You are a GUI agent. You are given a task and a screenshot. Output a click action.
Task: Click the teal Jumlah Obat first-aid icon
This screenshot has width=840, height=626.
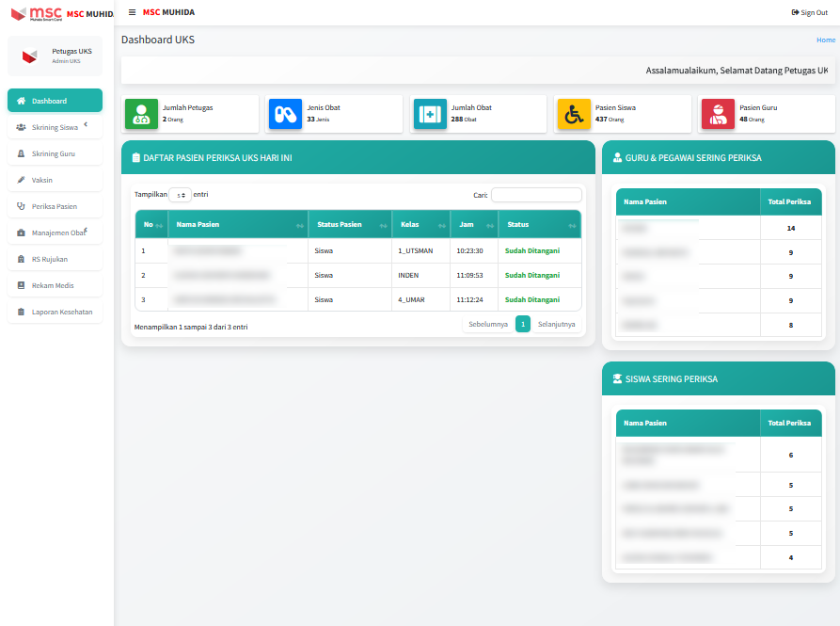430,114
